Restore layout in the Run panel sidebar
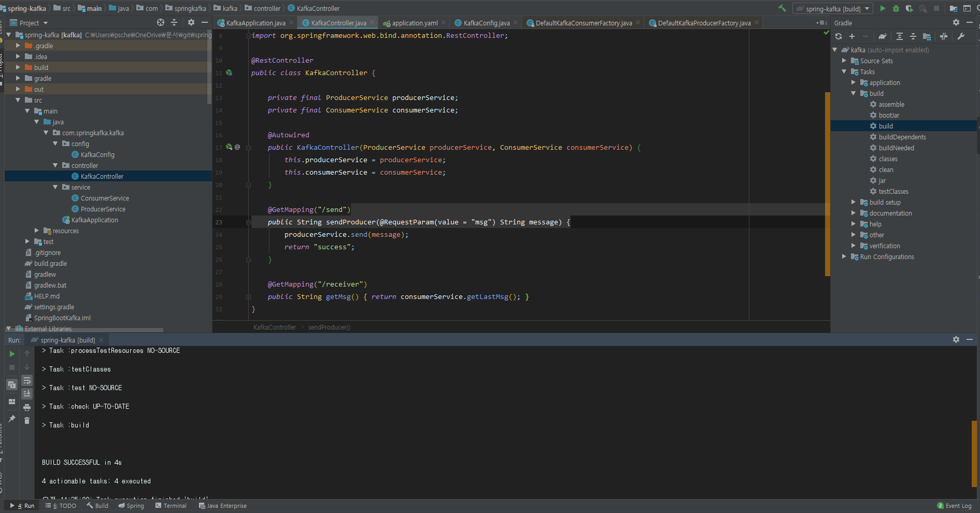The image size is (980, 513). coord(12,402)
